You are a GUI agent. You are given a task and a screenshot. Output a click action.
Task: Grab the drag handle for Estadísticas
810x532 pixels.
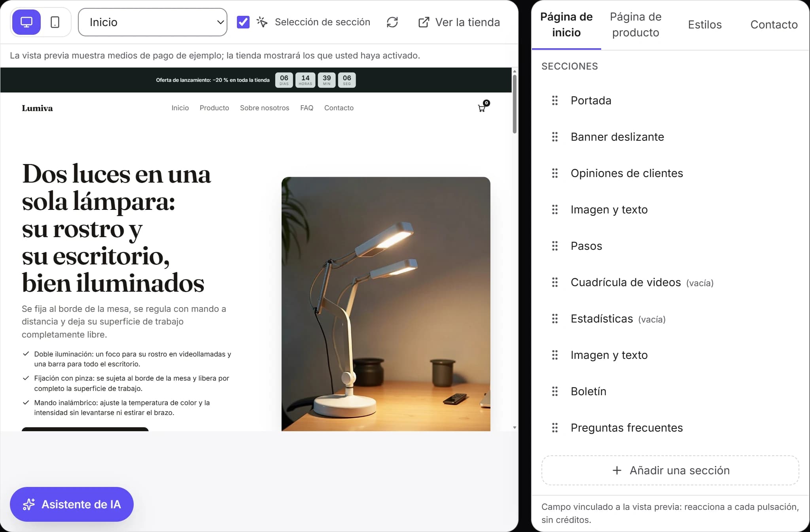pyautogui.click(x=555, y=319)
